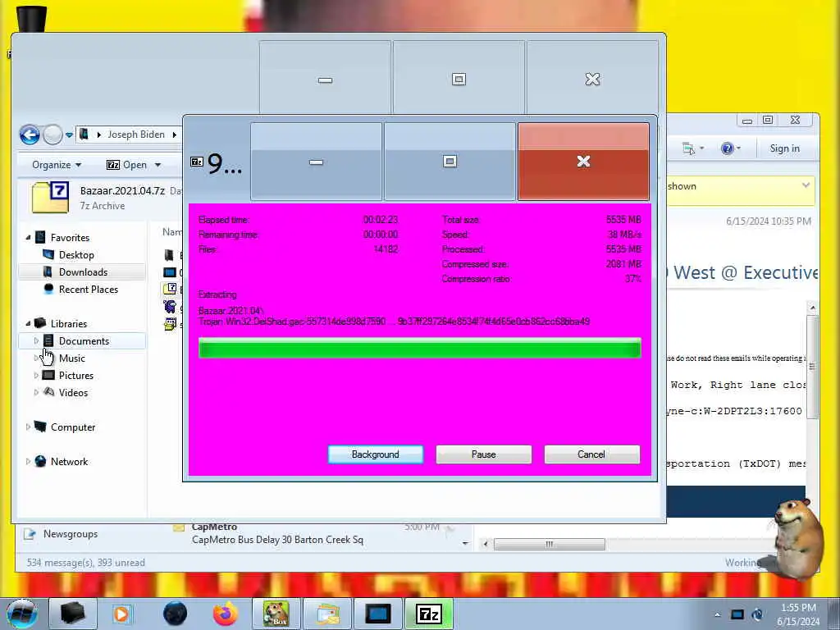Go back in the Explorer window
840x630 pixels.
(30, 135)
